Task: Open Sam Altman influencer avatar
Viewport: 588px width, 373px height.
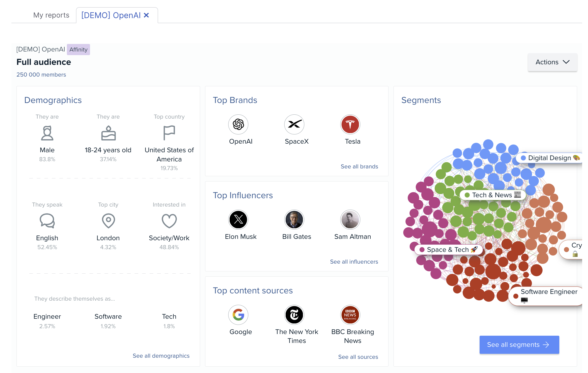Action: click(350, 220)
